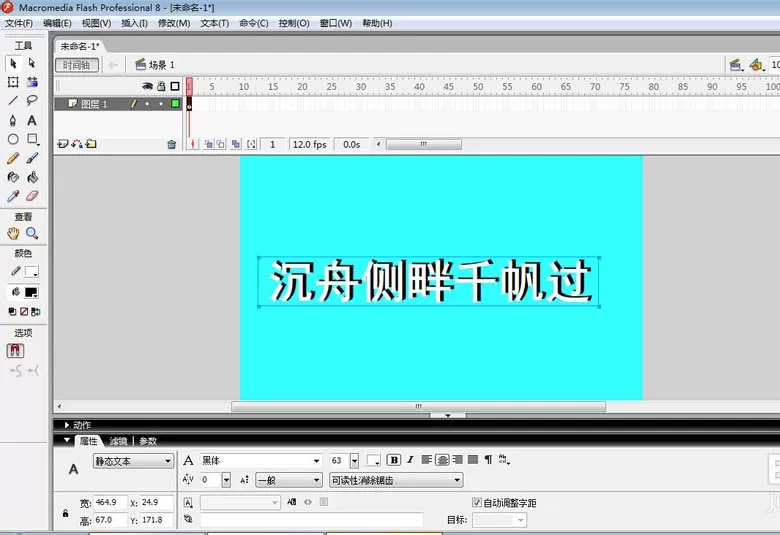This screenshot has width=780, height=535.
Task: Expand the 动作 panel
Action: coord(67,425)
